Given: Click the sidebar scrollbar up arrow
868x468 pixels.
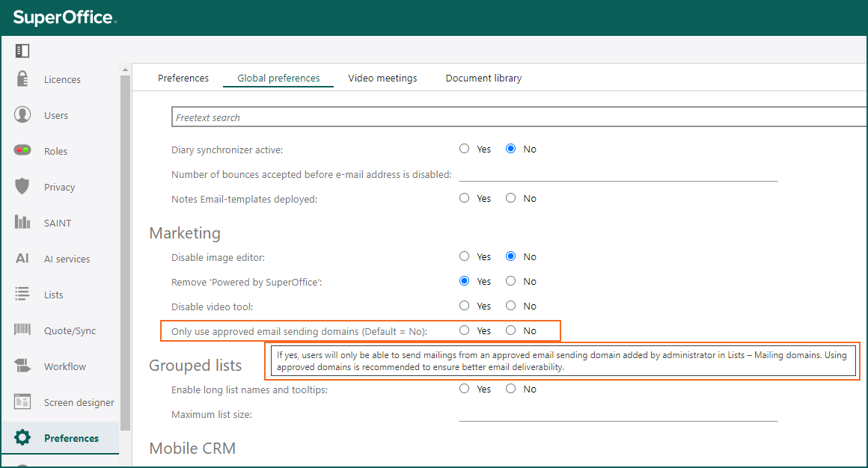Looking at the screenshot, I should pyautogui.click(x=125, y=70).
